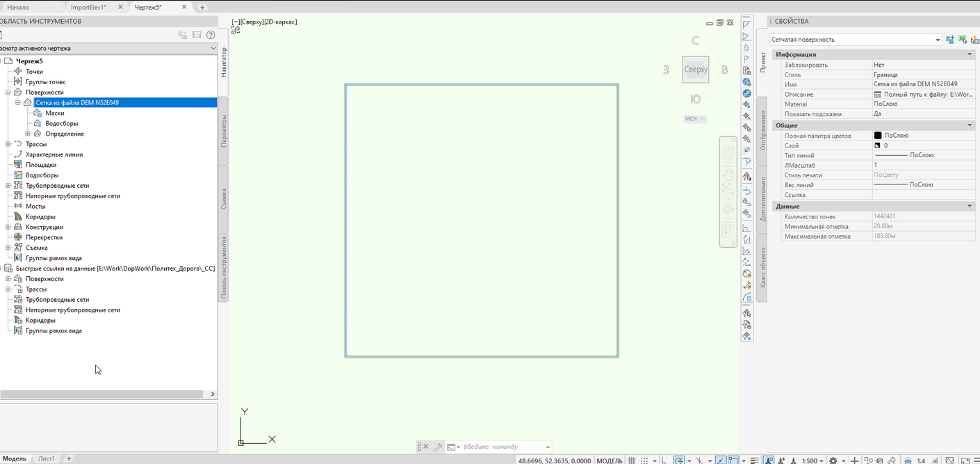Expand the Определение node under the surface

coord(28,134)
